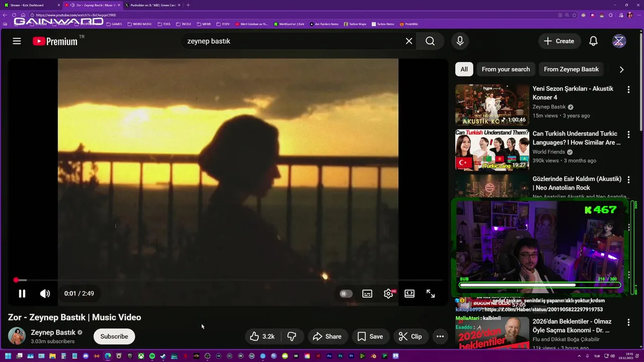This screenshot has width=644, height=362.
Task: Enter full screen mode
Action: [431, 294]
